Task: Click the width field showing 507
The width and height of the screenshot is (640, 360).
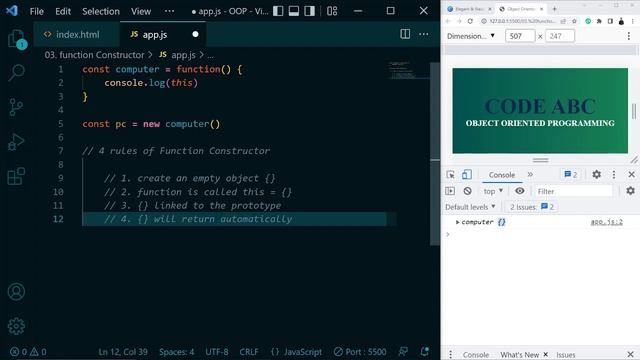Action: point(520,36)
